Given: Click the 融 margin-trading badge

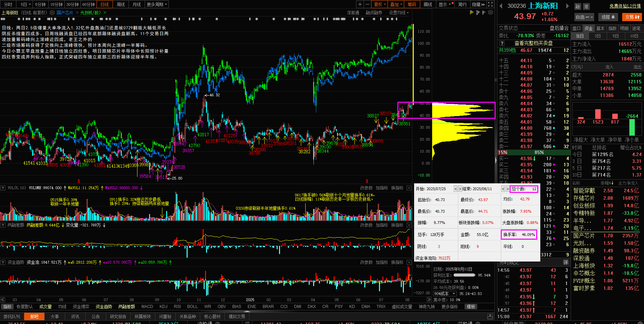Looking at the screenshot, I should 577,6.
